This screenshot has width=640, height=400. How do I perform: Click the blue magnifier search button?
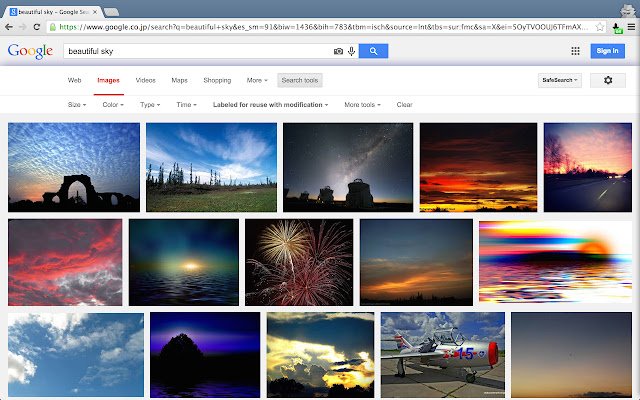[x=373, y=51]
